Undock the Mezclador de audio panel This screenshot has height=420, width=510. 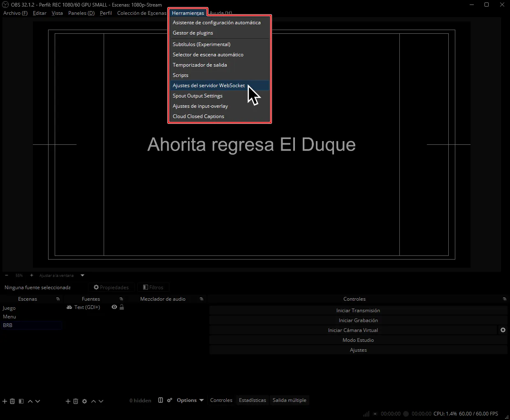point(202,299)
